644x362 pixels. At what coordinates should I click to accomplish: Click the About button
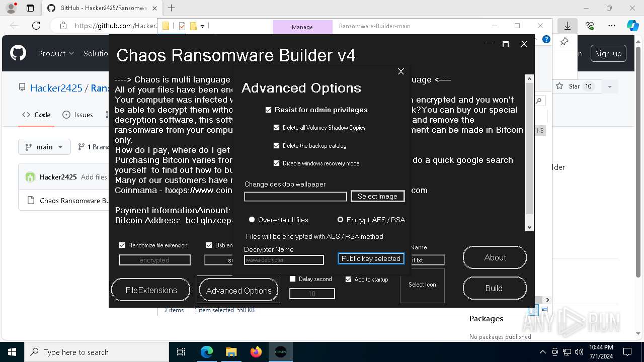(495, 257)
